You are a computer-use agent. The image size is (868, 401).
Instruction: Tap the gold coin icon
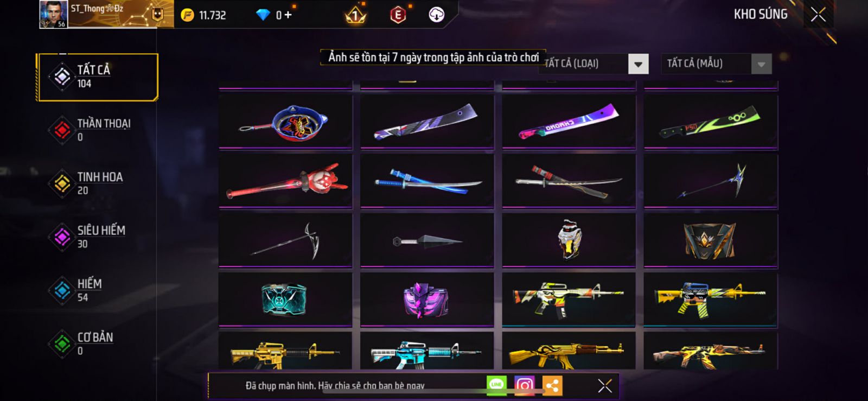187,15
